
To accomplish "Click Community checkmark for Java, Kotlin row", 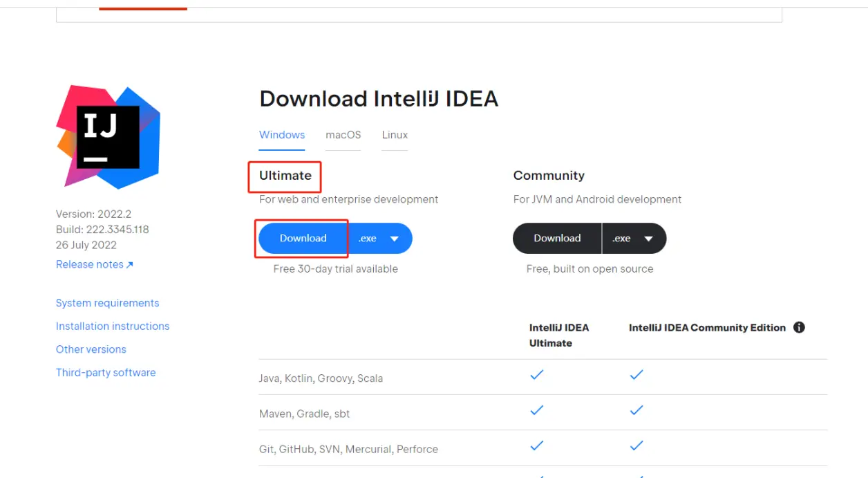I will (636, 375).
